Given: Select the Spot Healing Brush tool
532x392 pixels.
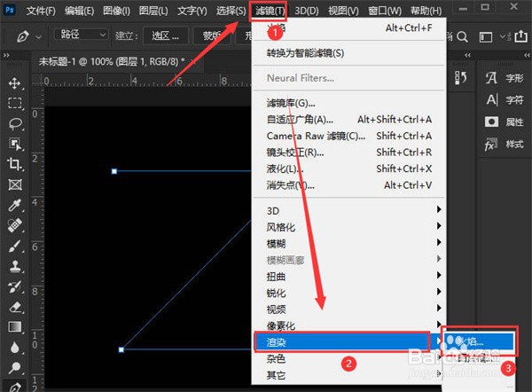Looking at the screenshot, I should pyautogui.click(x=15, y=225).
